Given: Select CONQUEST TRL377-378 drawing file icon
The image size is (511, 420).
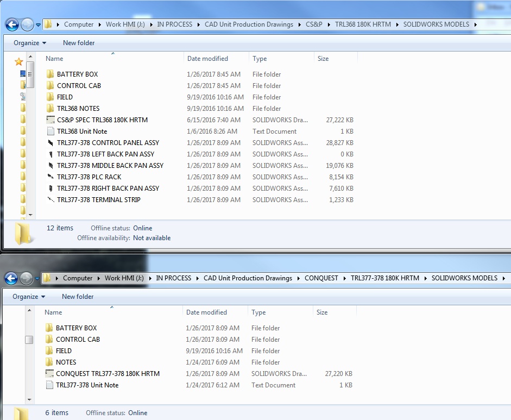Looking at the screenshot, I should coord(49,373).
